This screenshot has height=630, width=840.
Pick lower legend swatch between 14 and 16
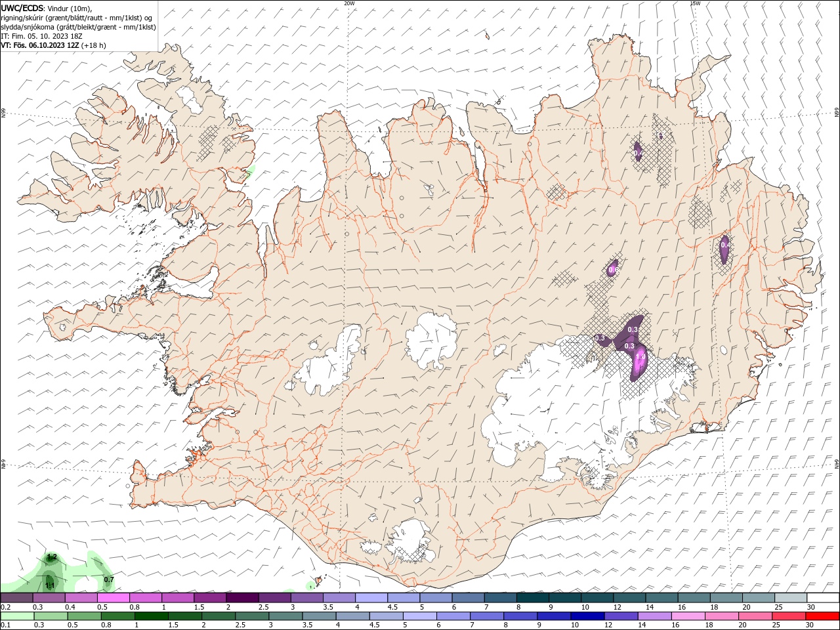tap(654, 616)
